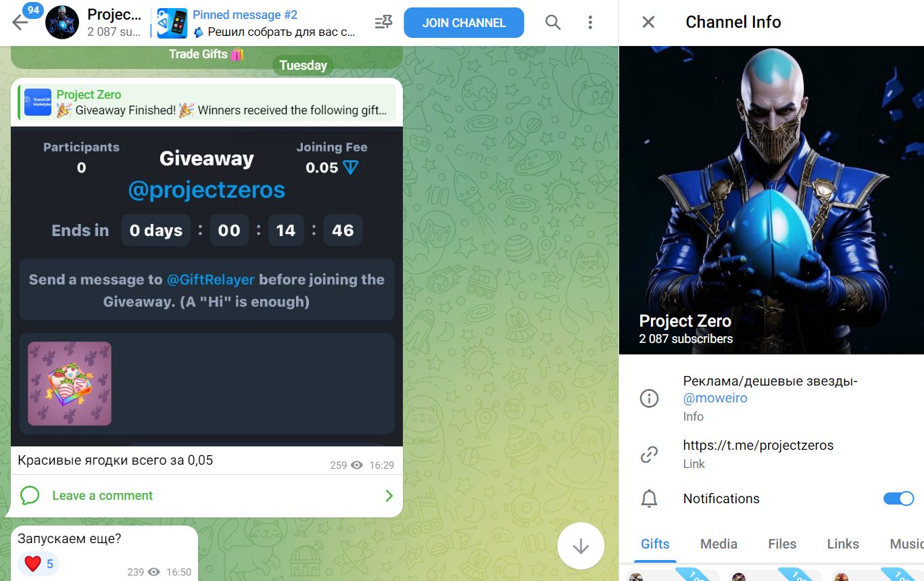Close the Channel Info panel
This screenshot has width=924, height=581.
pyautogui.click(x=648, y=22)
